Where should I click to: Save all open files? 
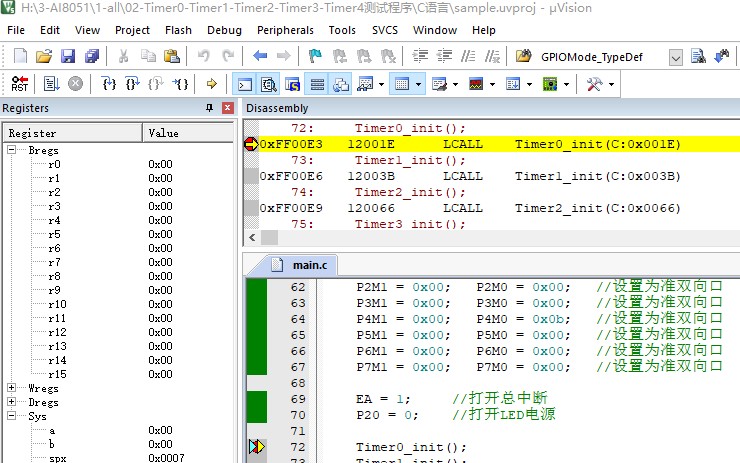[92, 56]
